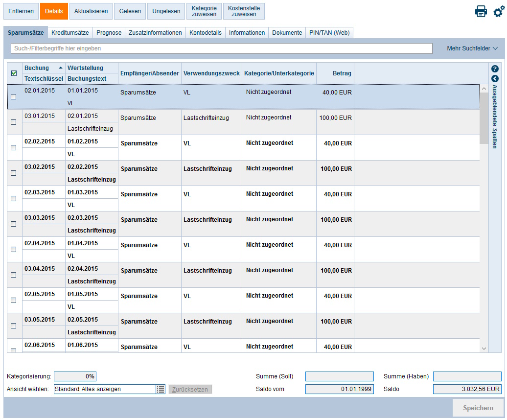The height and width of the screenshot is (420, 507).
Task: Click the help question mark icon
Action: tap(495, 69)
